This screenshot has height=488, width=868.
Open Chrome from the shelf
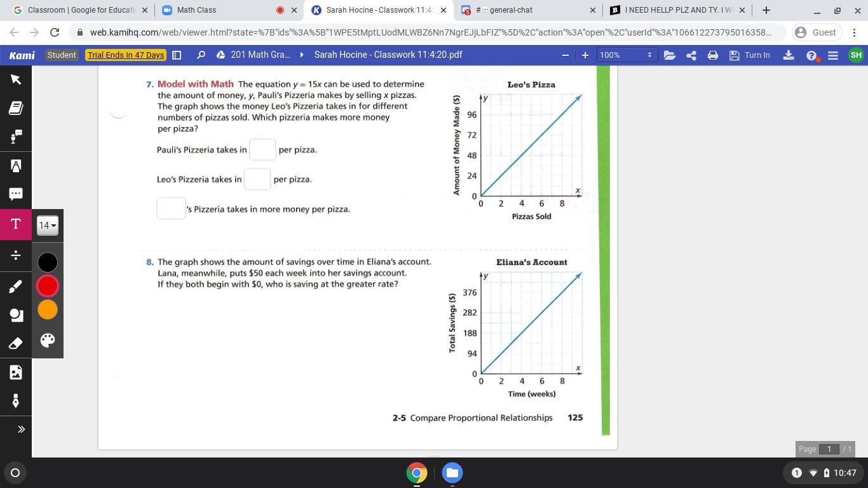click(417, 473)
